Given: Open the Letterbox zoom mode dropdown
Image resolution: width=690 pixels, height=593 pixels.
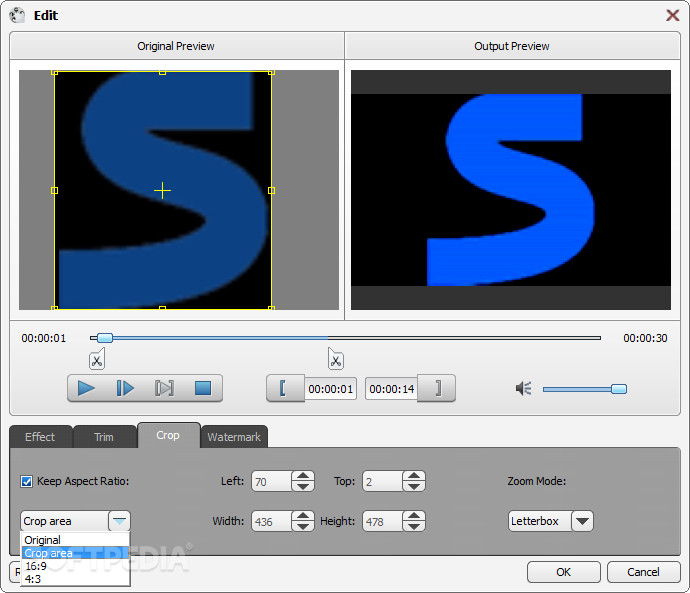Looking at the screenshot, I should coord(582,521).
